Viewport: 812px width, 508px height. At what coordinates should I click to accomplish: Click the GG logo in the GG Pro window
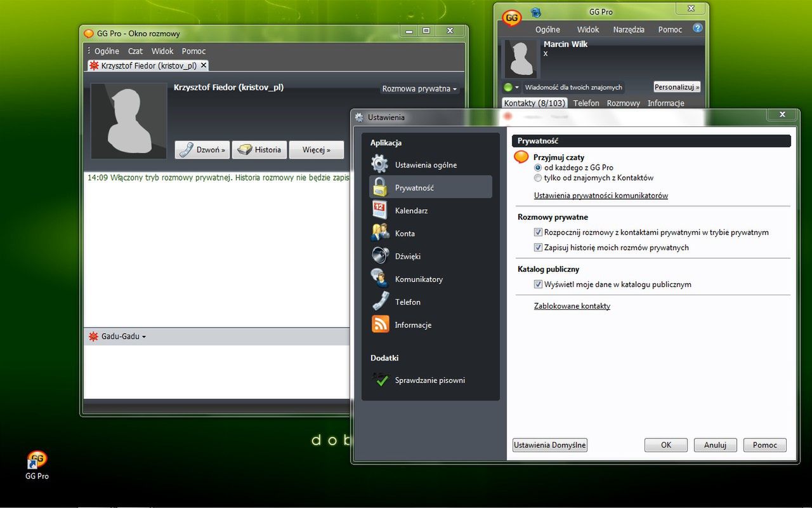coord(511,18)
